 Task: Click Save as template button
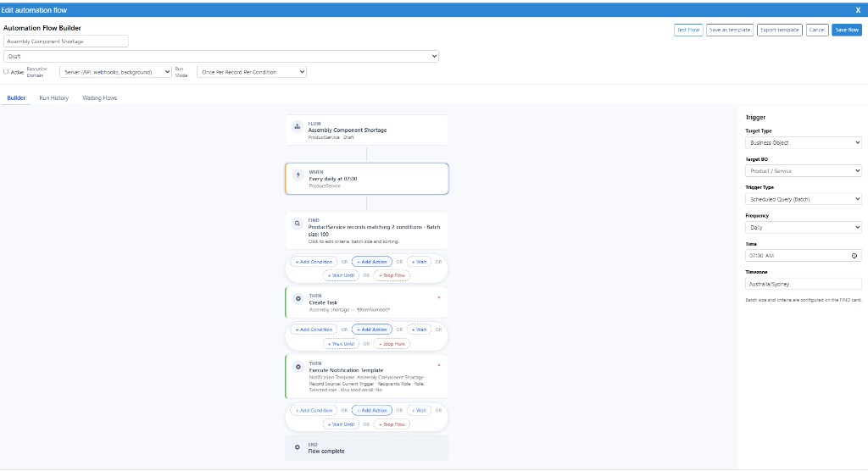[730, 30]
